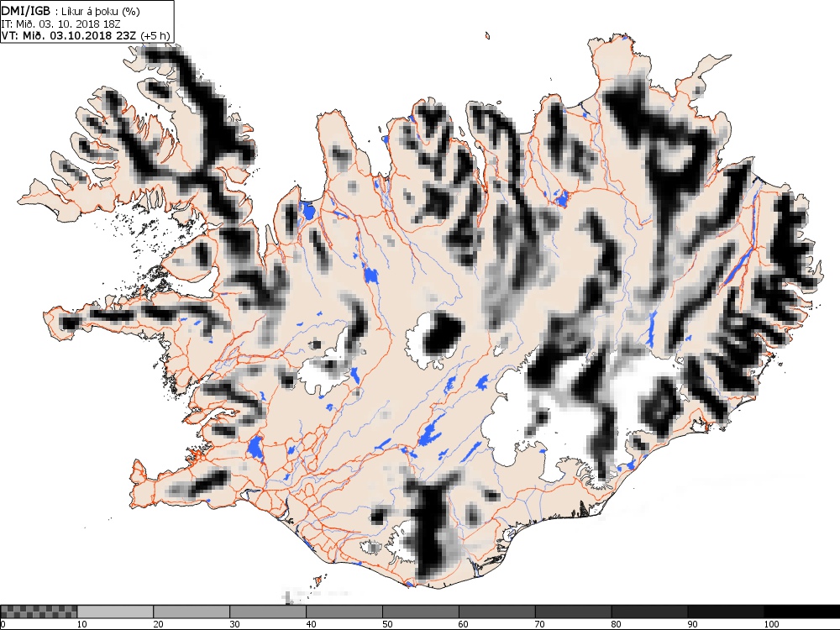Viewport: 840px width, 630px height.
Task: Click the legend label "60"
Action: tap(464, 624)
